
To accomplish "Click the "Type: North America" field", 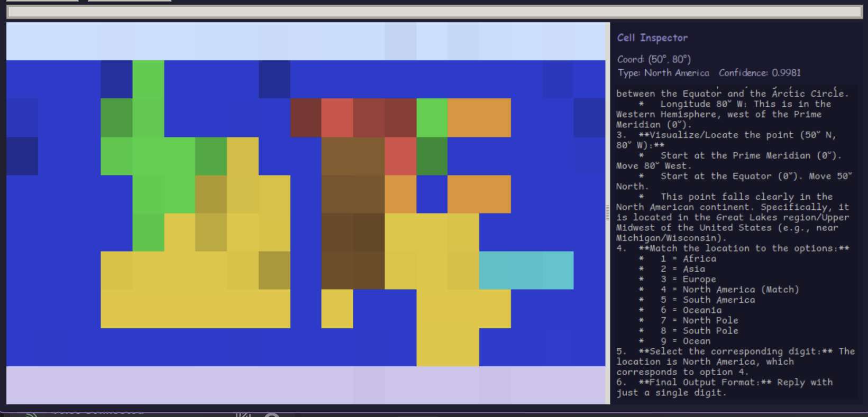I will 663,73.
